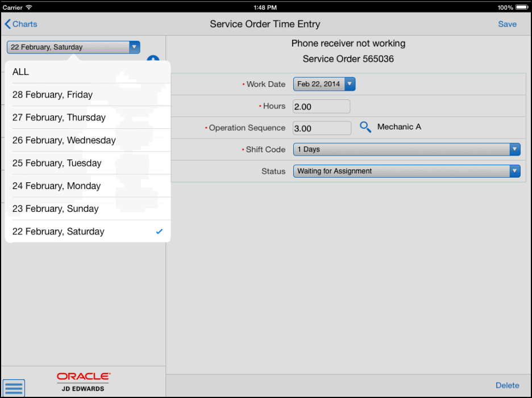The height and width of the screenshot is (398, 532).
Task: Select 24 February, Monday
Action: tap(88, 186)
